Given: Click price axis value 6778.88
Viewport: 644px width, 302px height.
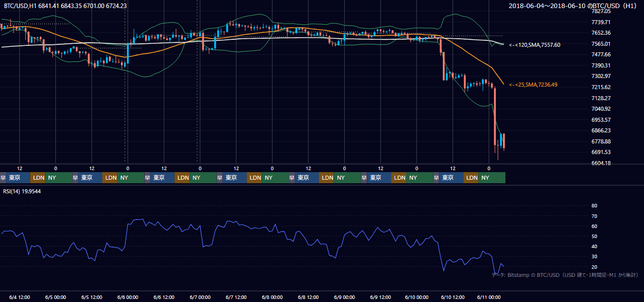Looking at the screenshot, I should click(x=601, y=141).
